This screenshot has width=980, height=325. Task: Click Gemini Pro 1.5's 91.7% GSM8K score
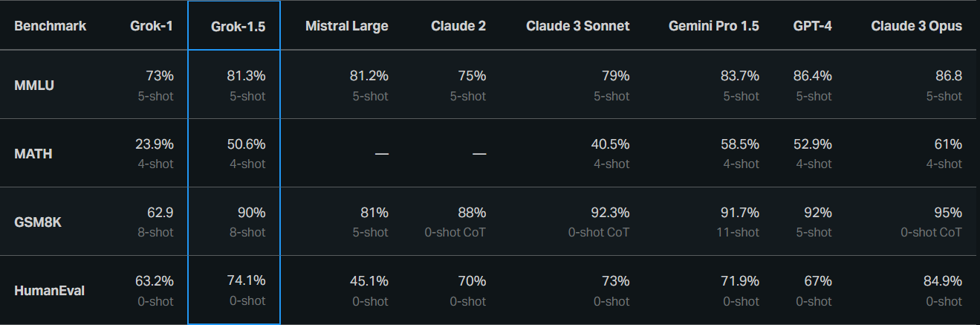740,213
